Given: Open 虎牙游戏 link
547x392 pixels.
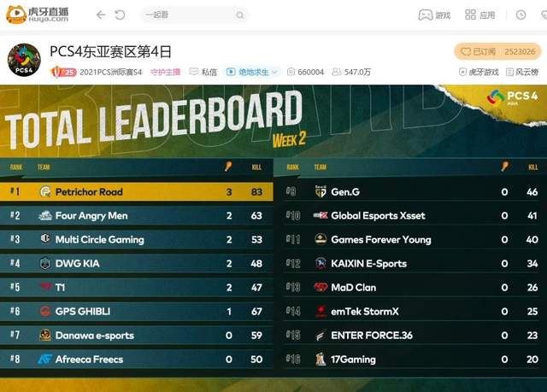Looking at the screenshot, I should click(479, 72).
